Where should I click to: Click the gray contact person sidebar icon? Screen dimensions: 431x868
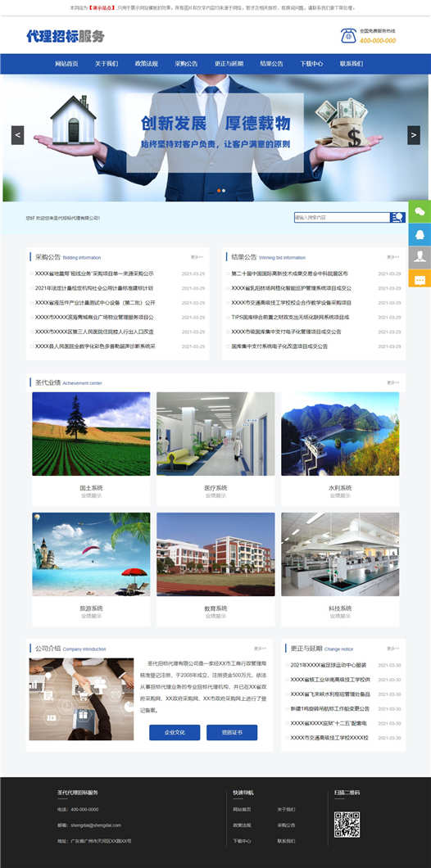420,257
